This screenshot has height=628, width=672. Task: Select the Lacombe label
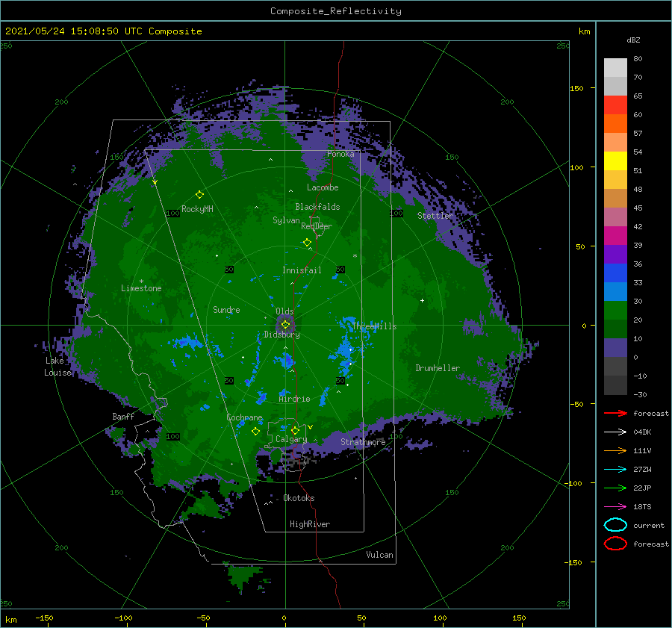coord(323,187)
